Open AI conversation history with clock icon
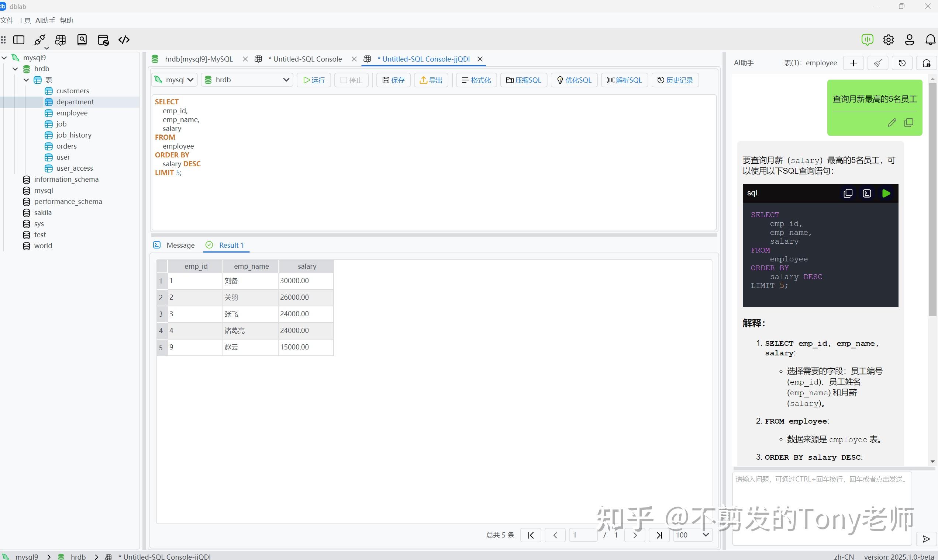Viewport: 938px width, 560px height. point(902,63)
